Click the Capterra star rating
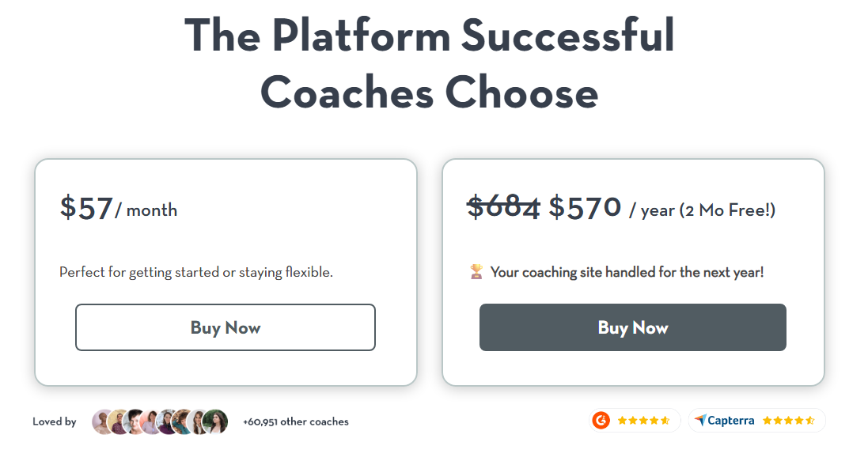 [x=788, y=421]
